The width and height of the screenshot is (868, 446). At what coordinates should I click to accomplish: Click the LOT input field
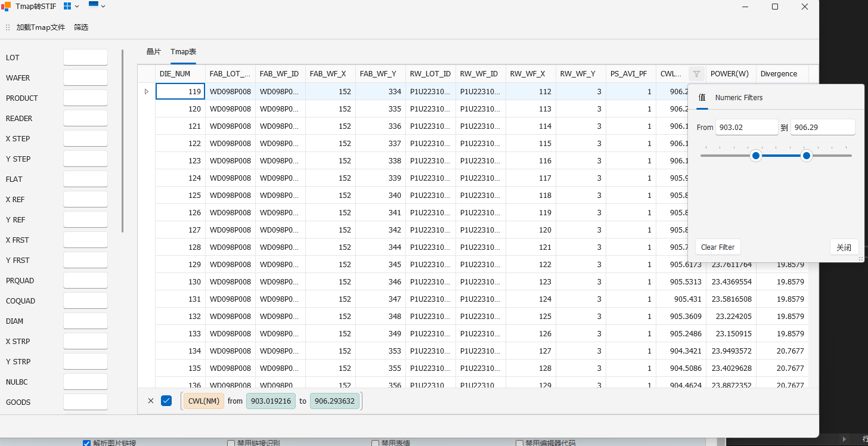click(x=85, y=57)
